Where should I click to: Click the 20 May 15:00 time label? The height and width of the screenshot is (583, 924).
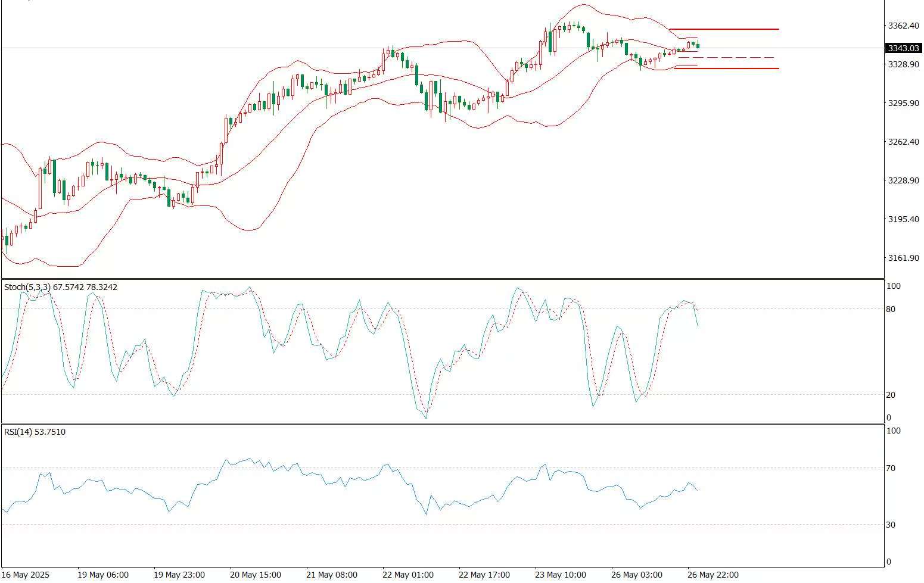(x=256, y=575)
